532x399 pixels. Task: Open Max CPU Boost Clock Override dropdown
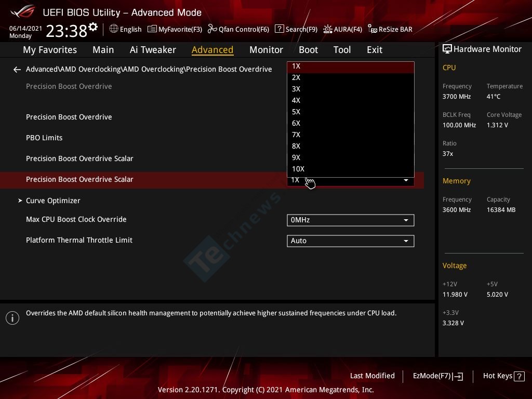pyautogui.click(x=351, y=220)
